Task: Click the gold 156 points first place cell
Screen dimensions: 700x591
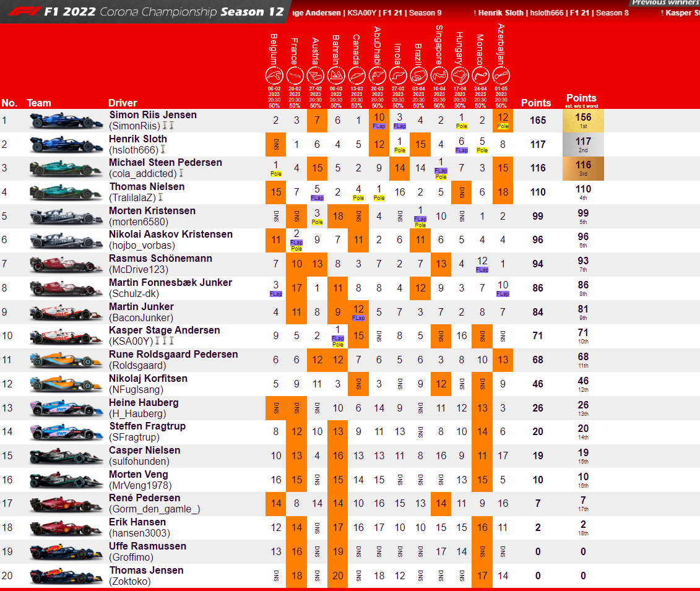Action: coord(582,121)
